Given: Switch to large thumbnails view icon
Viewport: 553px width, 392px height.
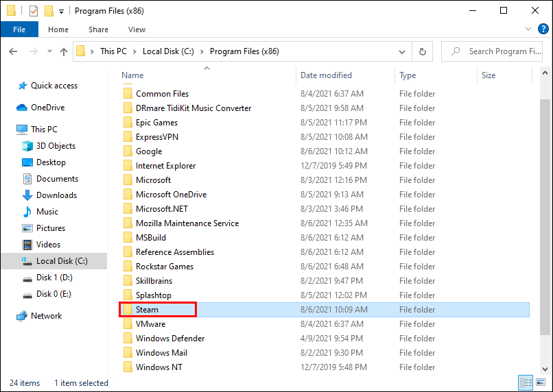Looking at the screenshot, I should (541, 382).
